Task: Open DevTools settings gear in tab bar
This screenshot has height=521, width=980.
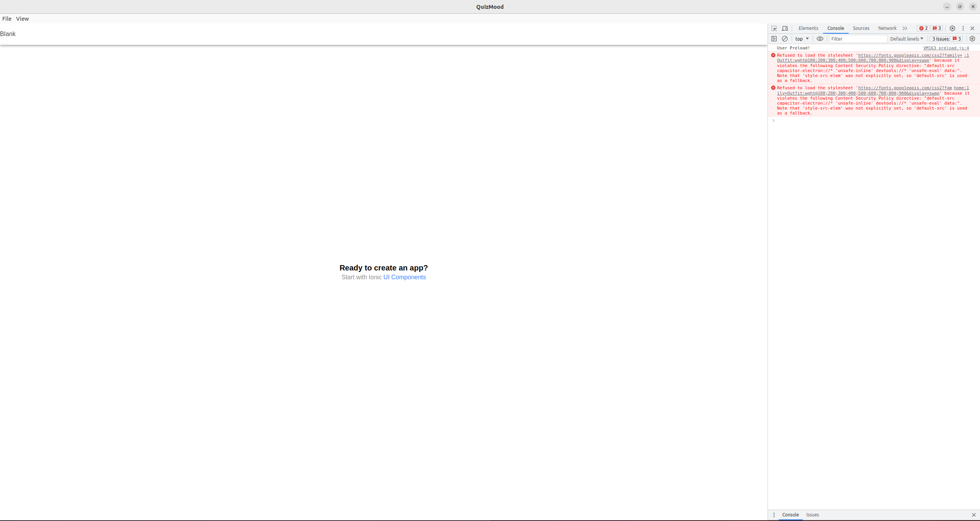Action: (x=952, y=28)
